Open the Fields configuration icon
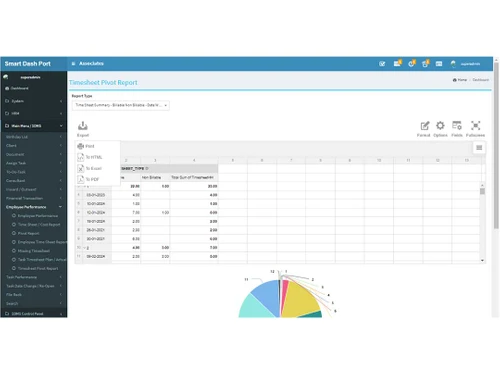The width and height of the screenshot is (500, 375). pyautogui.click(x=457, y=126)
